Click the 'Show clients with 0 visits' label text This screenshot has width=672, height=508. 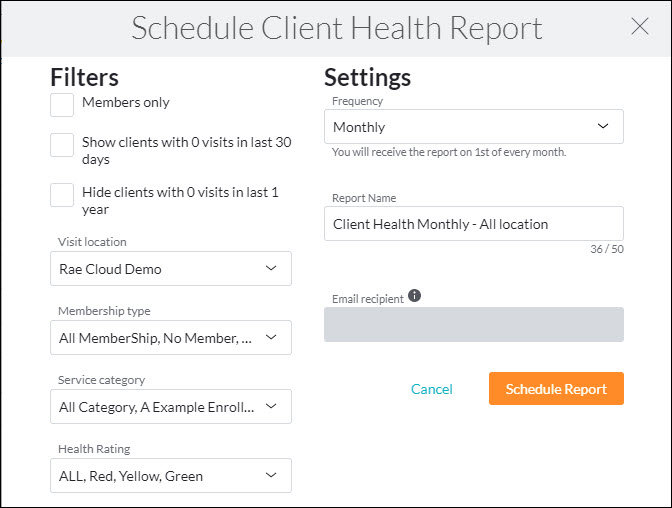pyautogui.click(x=186, y=150)
